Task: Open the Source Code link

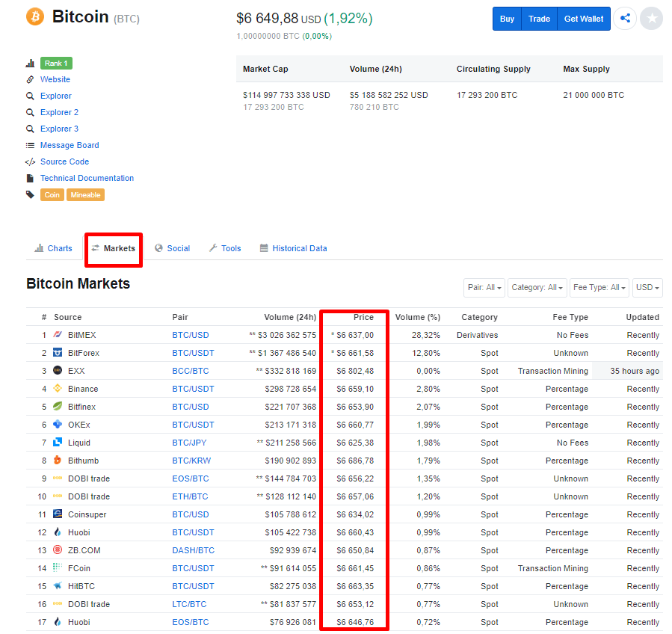Action: 65,161
